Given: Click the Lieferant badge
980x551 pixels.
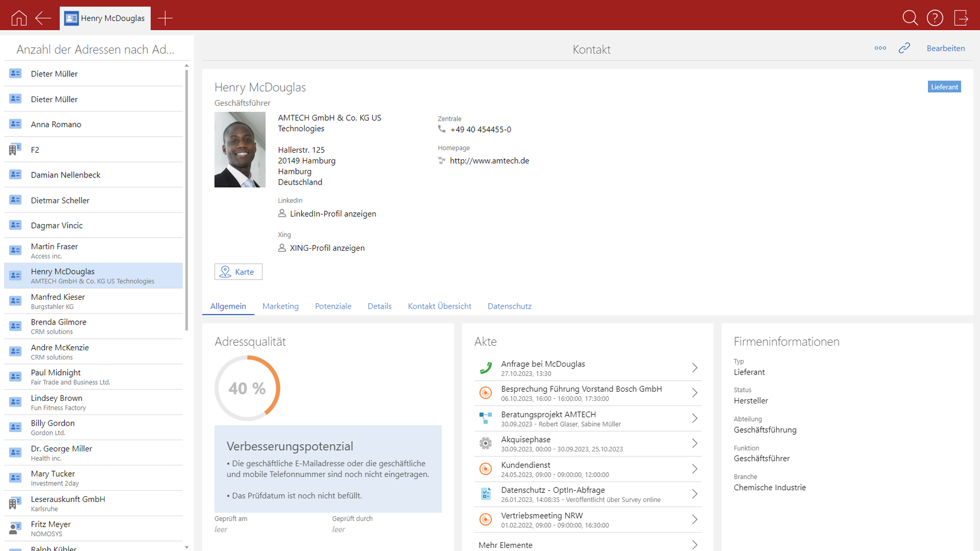Looking at the screenshot, I should (944, 87).
